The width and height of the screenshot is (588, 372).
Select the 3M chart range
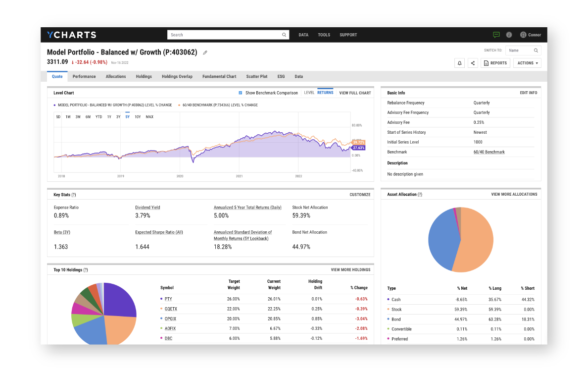pos(78,117)
